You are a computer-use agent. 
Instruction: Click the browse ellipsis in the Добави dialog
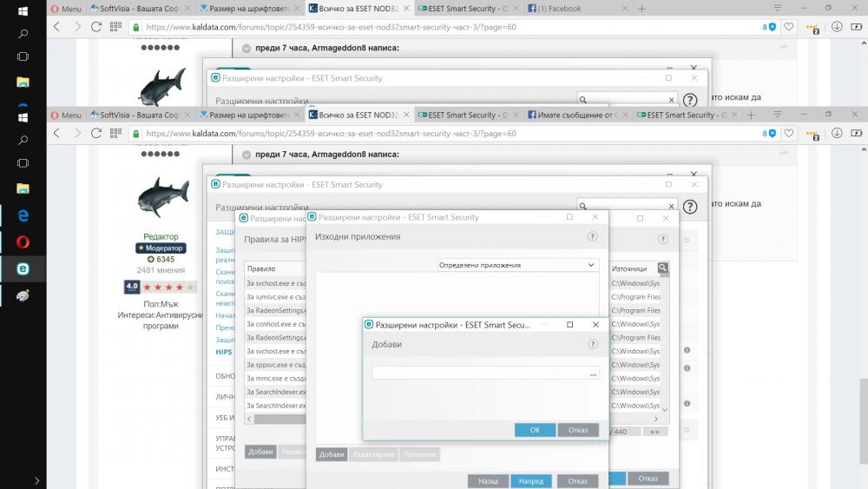pyautogui.click(x=593, y=375)
